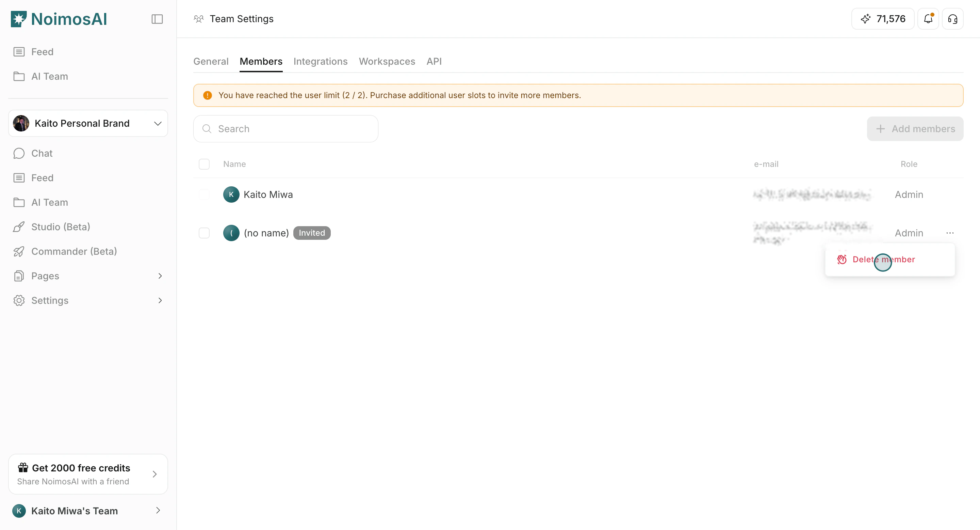Toggle the select-all members checkbox
The height and width of the screenshot is (530, 980).
click(x=204, y=164)
